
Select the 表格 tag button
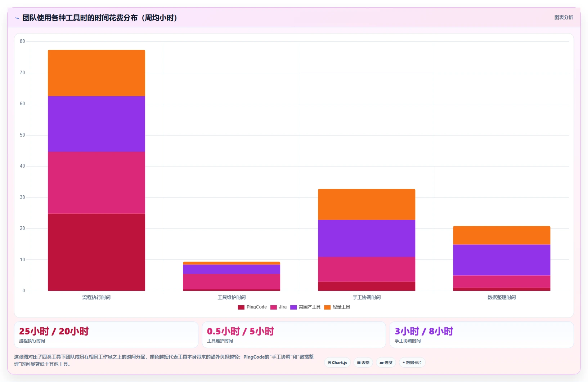[363, 363]
